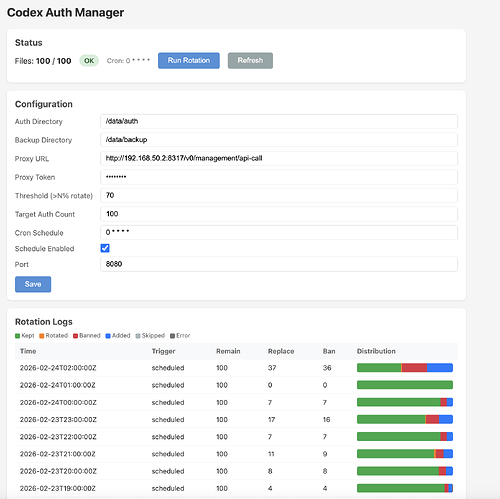Click the blue Added legend swatch

pyautogui.click(x=108, y=336)
